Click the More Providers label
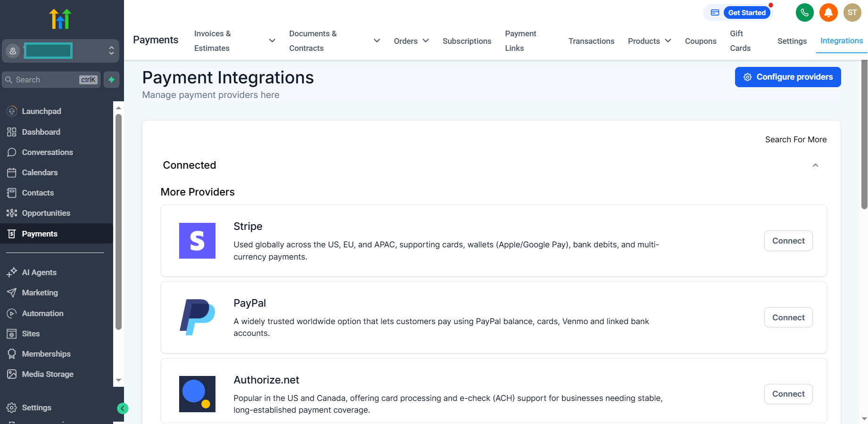This screenshot has height=424, width=868. pyautogui.click(x=198, y=192)
